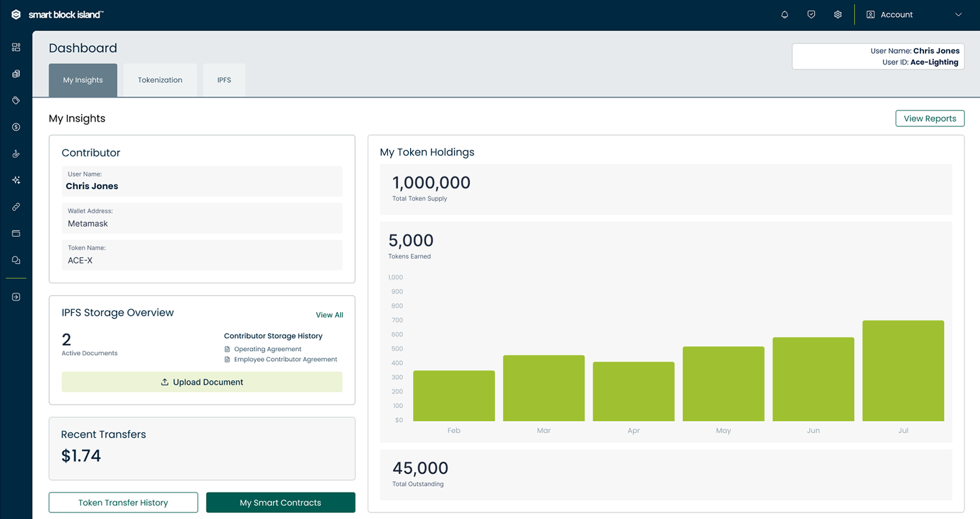Click the User Name field Chris Jones
Screen dimensions: 980x519
point(202,181)
